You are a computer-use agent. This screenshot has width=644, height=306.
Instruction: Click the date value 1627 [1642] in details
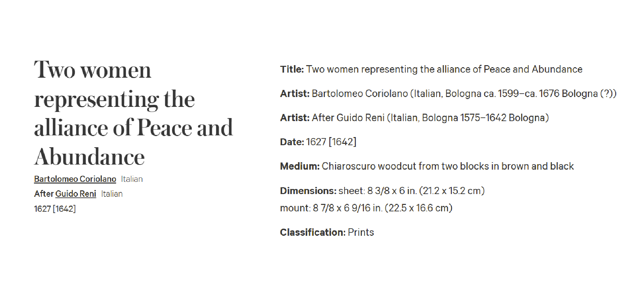pos(331,142)
